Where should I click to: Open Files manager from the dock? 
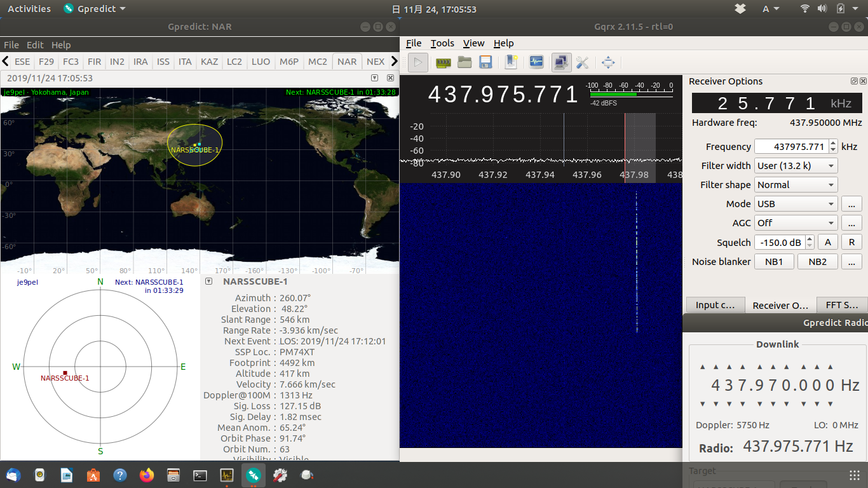tap(173, 475)
